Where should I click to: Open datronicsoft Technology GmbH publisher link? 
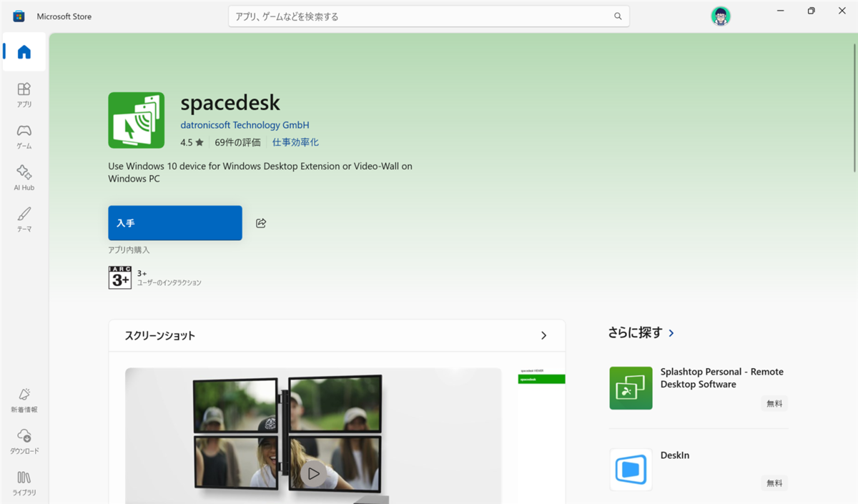[x=245, y=125]
